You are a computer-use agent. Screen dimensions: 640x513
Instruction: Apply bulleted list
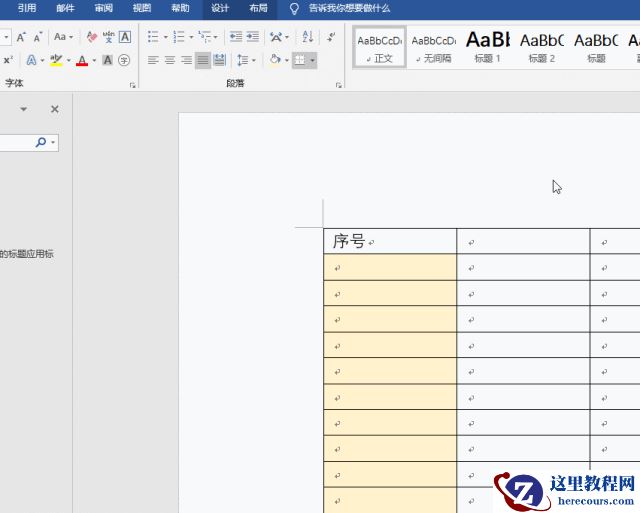(153, 37)
